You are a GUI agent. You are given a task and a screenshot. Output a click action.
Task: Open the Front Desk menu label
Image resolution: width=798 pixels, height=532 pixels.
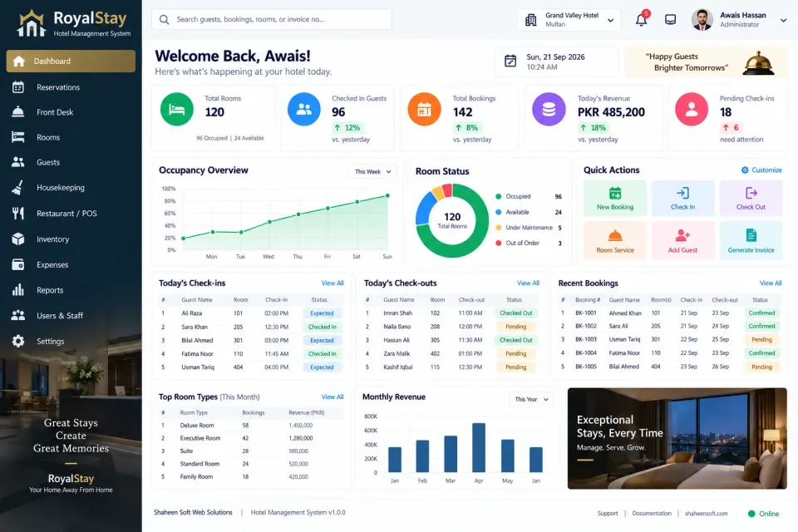click(x=55, y=112)
